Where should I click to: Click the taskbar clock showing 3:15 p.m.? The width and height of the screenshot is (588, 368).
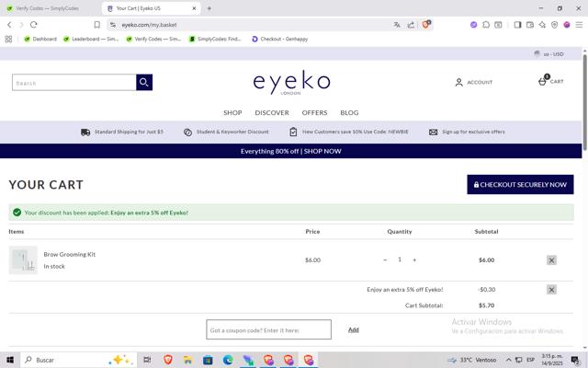[x=552, y=360]
